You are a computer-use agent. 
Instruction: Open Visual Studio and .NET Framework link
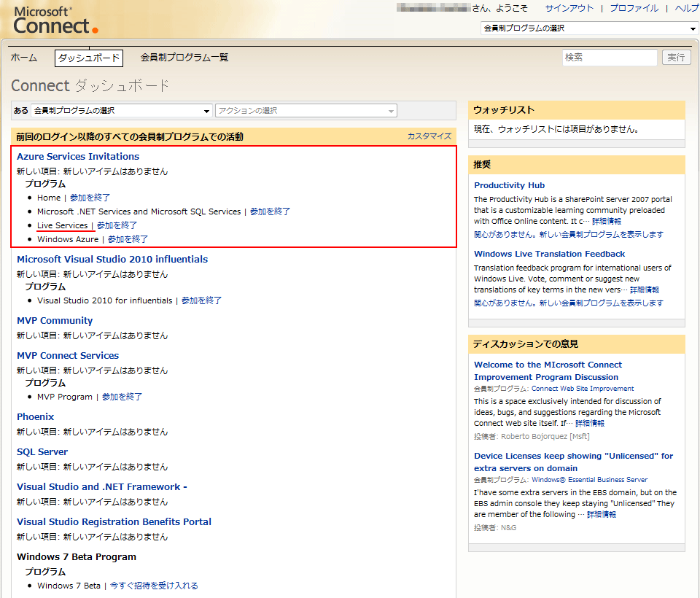[x=102, y=487]
